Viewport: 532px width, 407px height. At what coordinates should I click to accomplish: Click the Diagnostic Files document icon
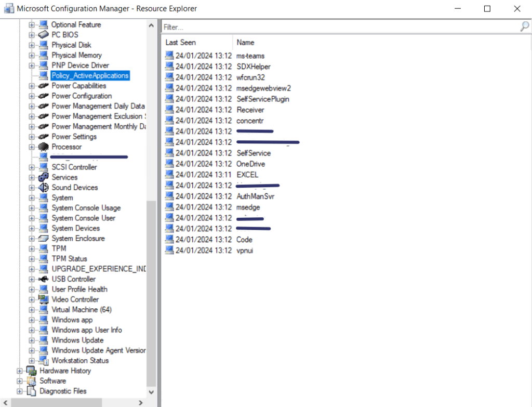point(32,391)
